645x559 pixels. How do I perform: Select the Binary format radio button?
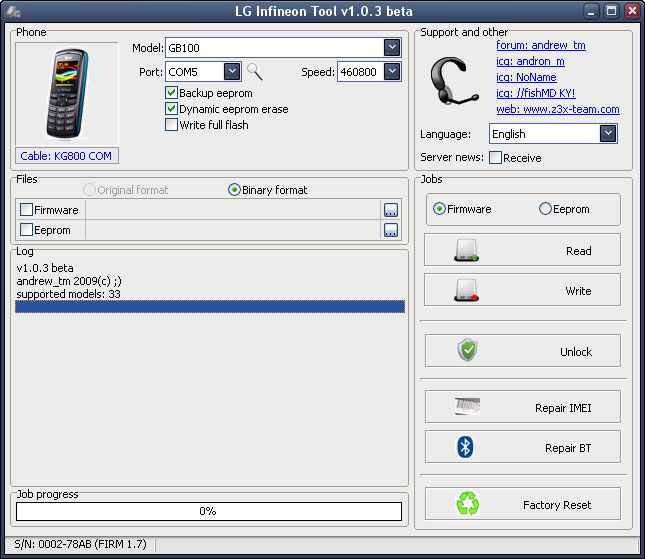point(234,190)
